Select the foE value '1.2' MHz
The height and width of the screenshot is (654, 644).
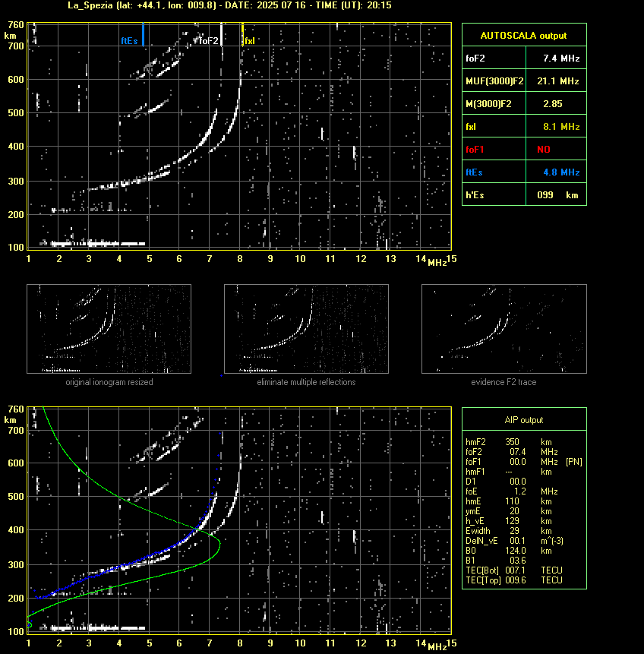pyautogui.click(x=519, y=491)
